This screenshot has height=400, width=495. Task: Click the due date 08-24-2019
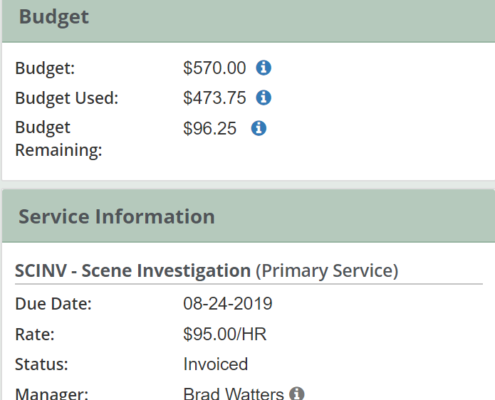coord(228,304)
